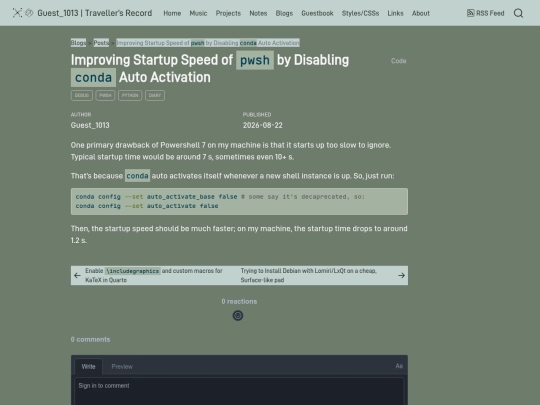Screen dimensions: 540x405
Task: Click the left arrow to previous post
Action: 77,275
